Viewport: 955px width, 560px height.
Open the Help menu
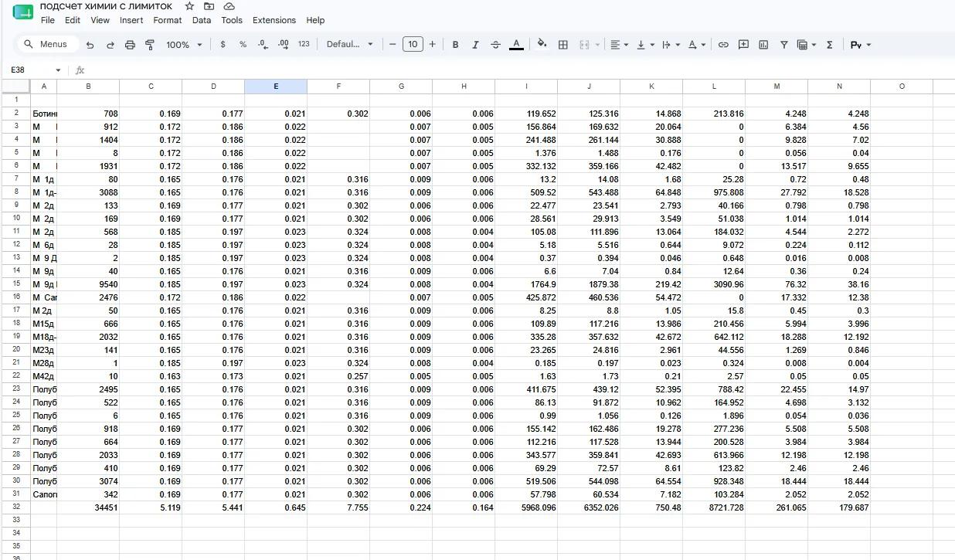tap(315, 20)
